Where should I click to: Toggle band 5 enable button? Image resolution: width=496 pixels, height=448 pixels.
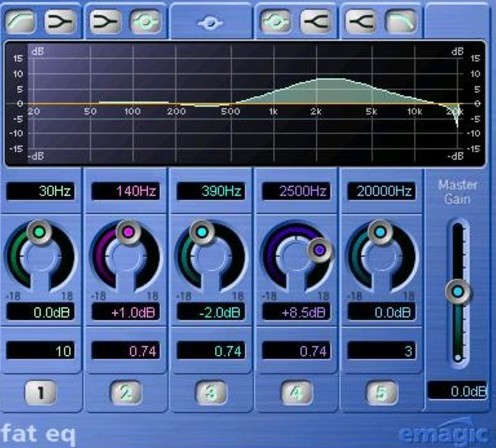point(382,393)
